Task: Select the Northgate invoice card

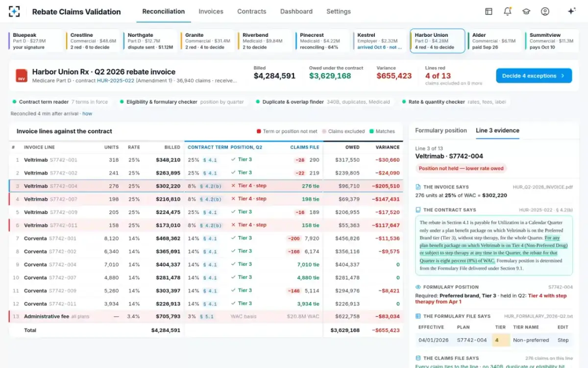Action: 150,41
